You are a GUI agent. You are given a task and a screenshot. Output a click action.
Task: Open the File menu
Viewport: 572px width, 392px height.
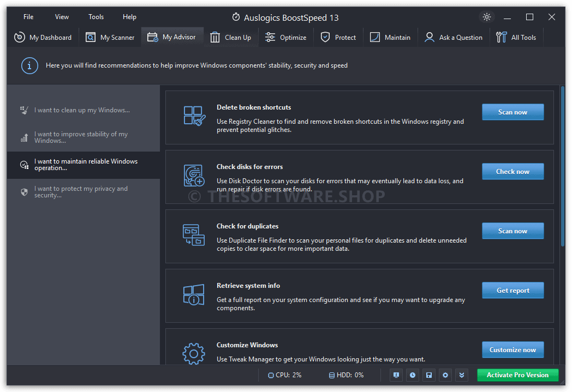[28, 17]
